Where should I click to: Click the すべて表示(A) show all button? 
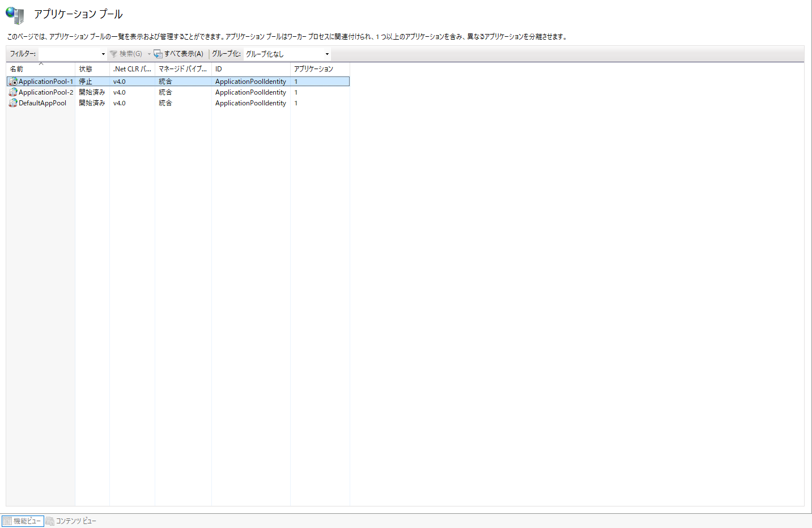click(x=178, y=54)
